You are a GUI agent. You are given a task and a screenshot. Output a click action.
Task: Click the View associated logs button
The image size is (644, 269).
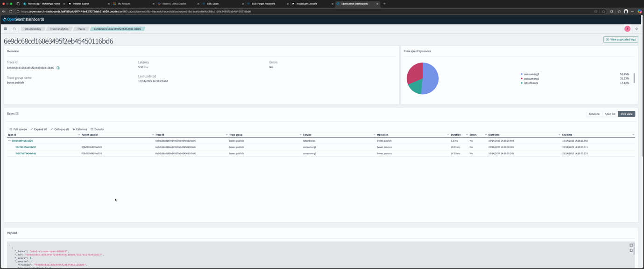(x=621, y=40)
